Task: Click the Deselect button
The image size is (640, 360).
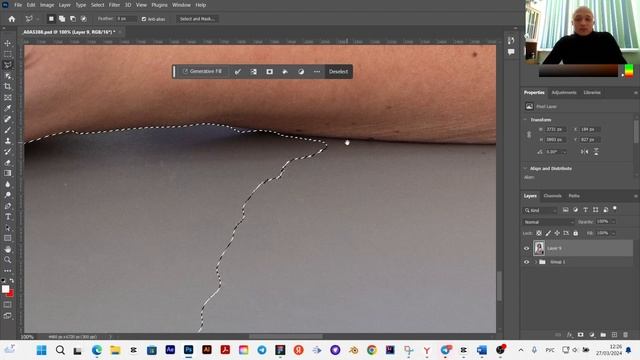Action: [x=338, y=71]
